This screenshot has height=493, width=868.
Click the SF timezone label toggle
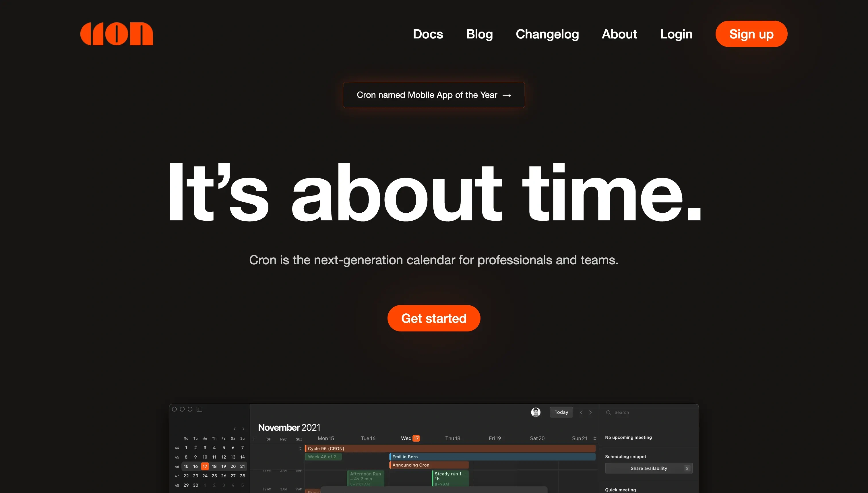(x=269, y=439)
